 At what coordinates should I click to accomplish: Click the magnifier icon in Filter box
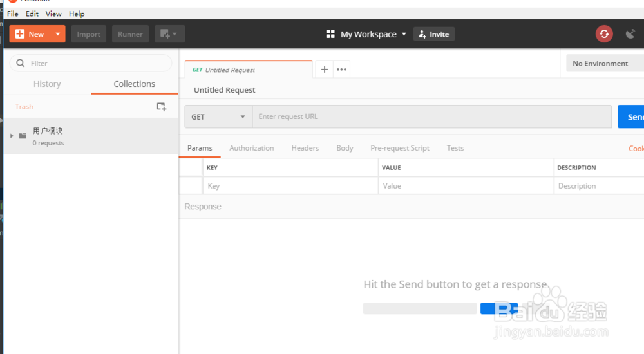[21, 63]
